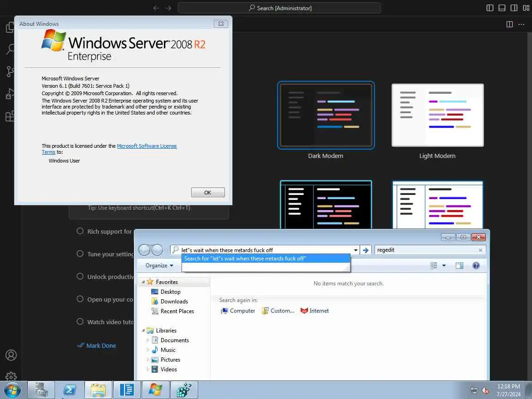Image resolution: width=532 pixels, height=399 pixels.
Task: Open Recent Places in Favorites
Action: coord(173,311)
